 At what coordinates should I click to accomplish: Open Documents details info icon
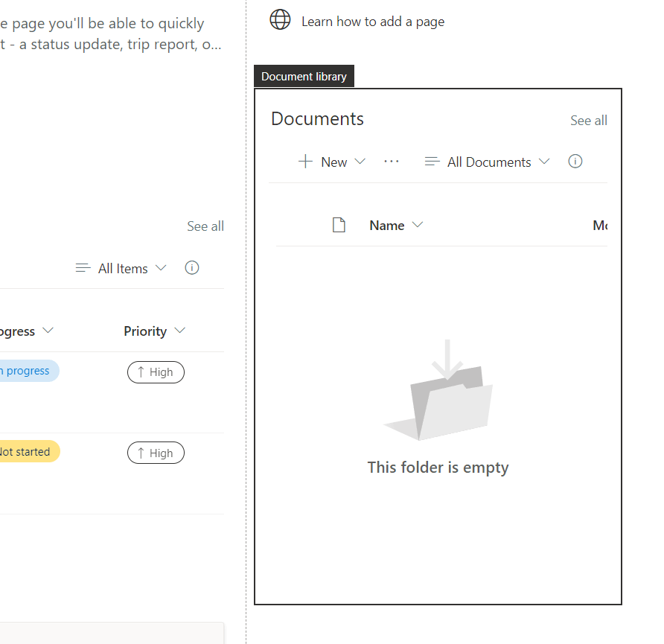pyautogui.click(x=575, y=162)
